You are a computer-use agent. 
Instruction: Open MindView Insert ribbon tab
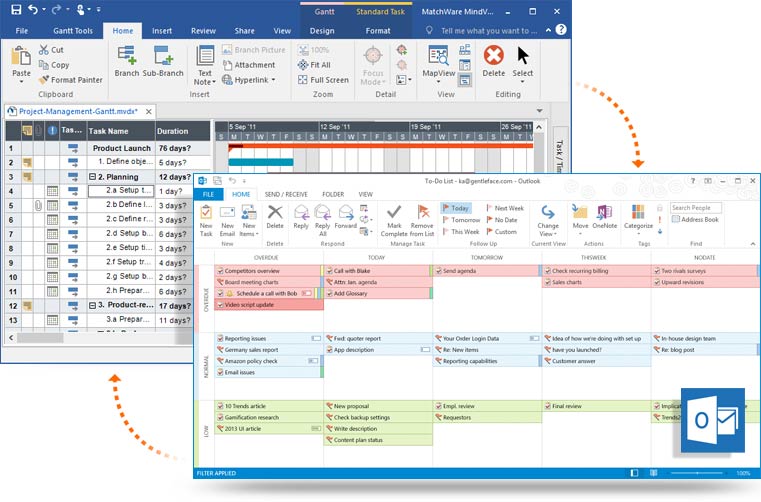click(x=162, y=31)
